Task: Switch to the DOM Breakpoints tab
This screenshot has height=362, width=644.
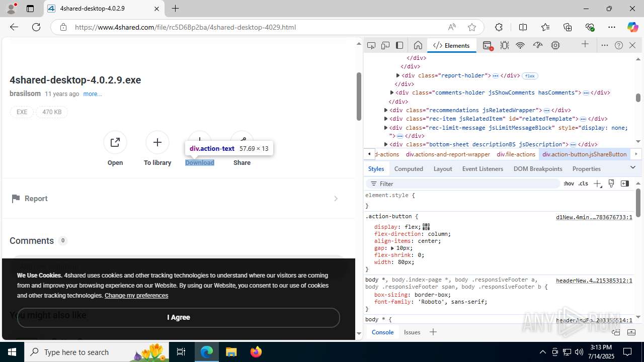Action: coord(538,168)
